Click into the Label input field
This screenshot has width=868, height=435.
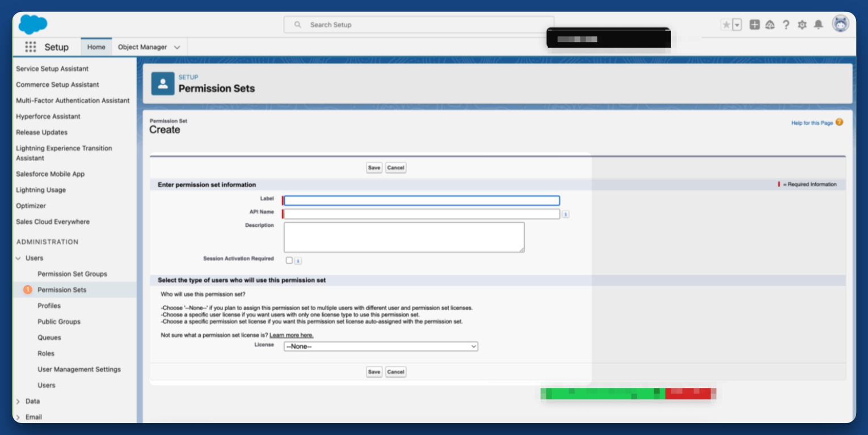point(422,200)
